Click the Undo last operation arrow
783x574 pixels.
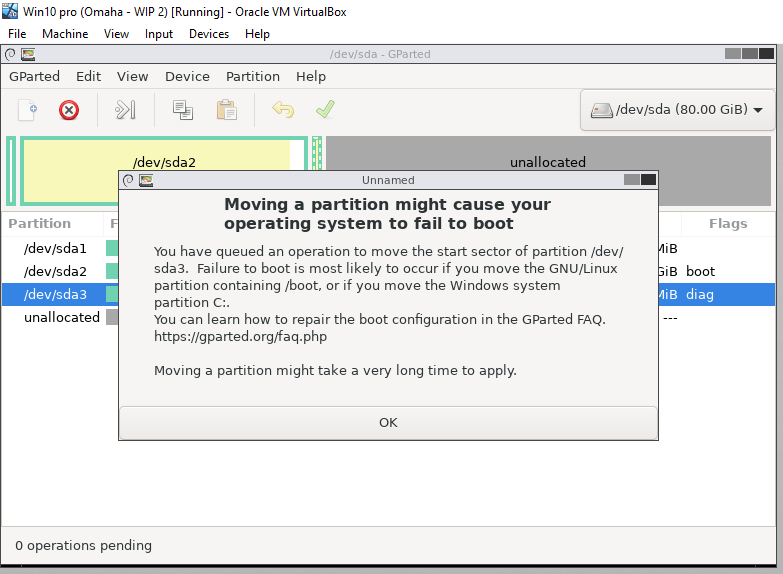(283, 109)
